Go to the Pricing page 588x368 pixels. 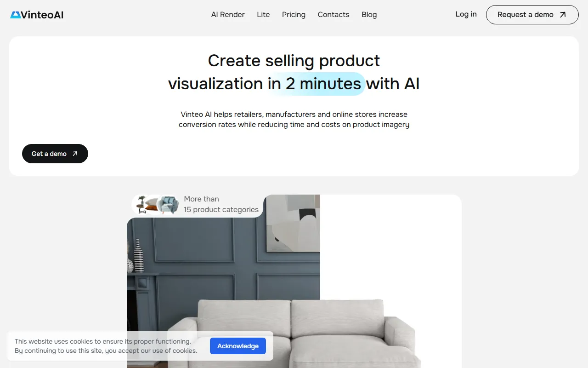[x=294, y=15]
